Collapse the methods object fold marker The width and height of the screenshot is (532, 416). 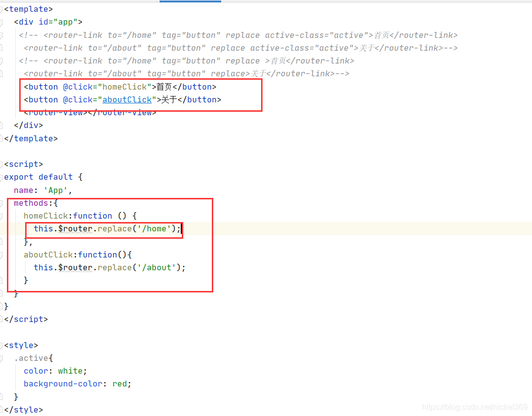1,203
